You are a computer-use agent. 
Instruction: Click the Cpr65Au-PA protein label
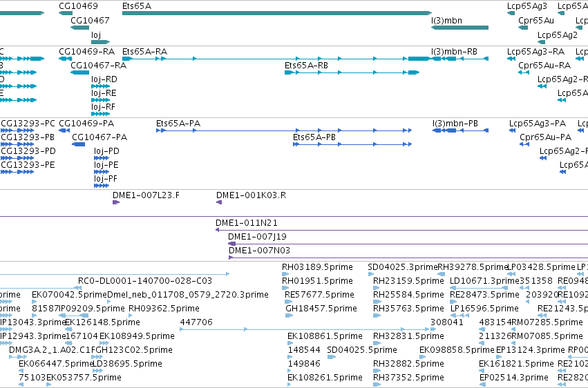tap(546, 137)
